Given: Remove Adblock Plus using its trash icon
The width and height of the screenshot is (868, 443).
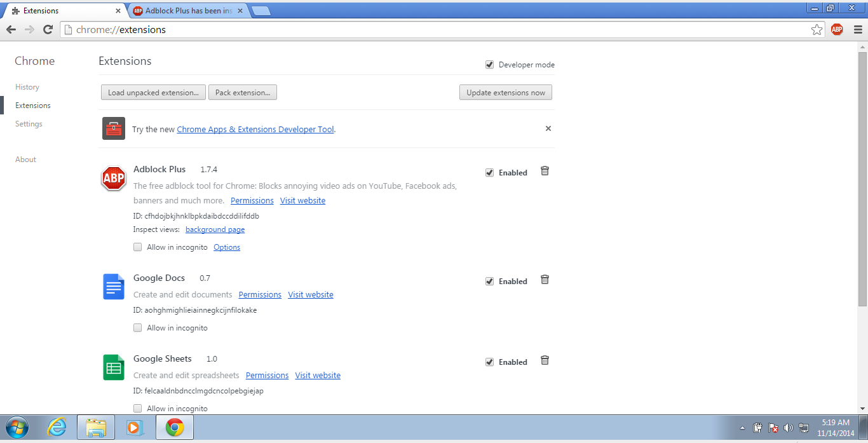Looking at the screenshot, I should coord(545,171).
